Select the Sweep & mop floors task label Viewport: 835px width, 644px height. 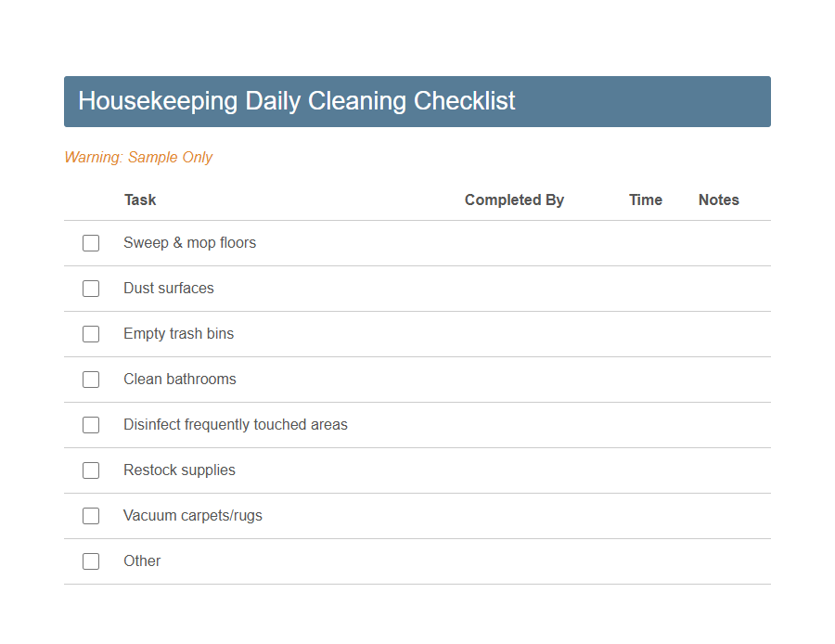189,242
